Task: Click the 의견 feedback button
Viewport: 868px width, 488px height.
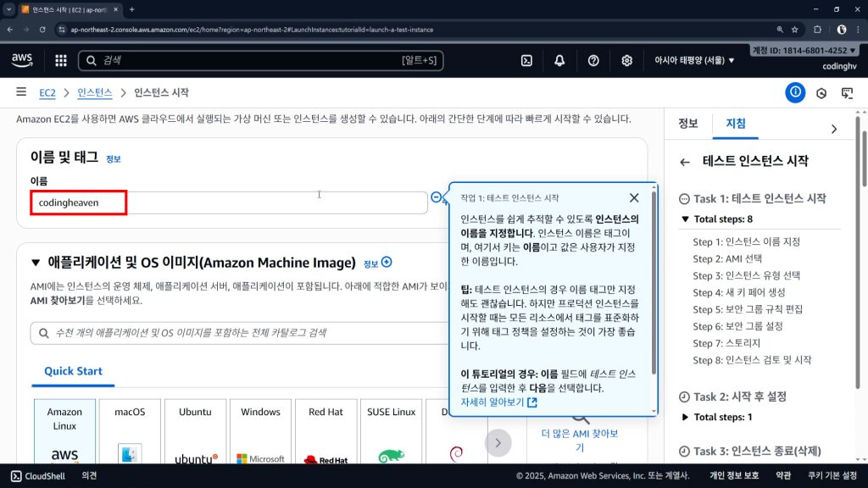Action: coord(89,475)
